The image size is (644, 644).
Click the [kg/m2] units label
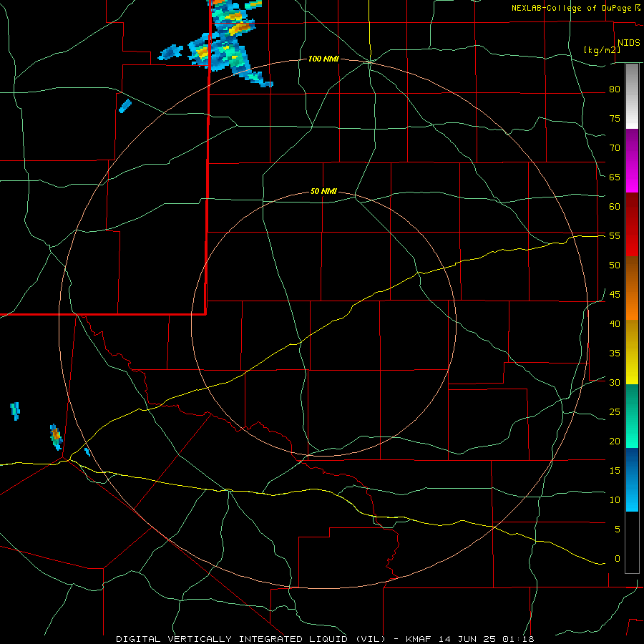[x=602, y=50]
